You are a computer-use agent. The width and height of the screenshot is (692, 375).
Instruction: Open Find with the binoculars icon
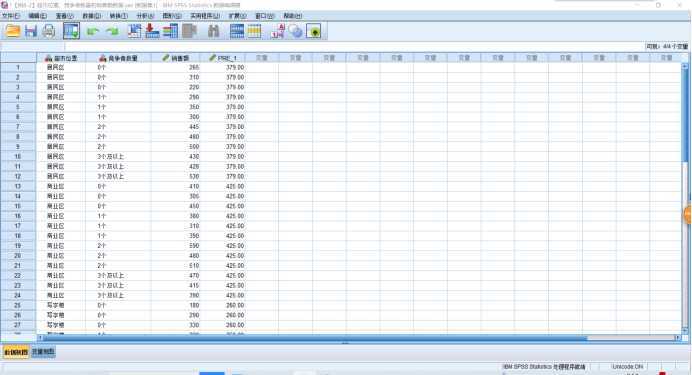(x=213, y=31)
